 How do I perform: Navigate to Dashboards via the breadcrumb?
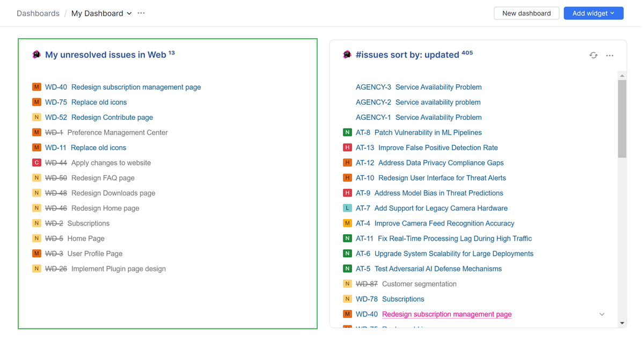[x=38, y=13]
